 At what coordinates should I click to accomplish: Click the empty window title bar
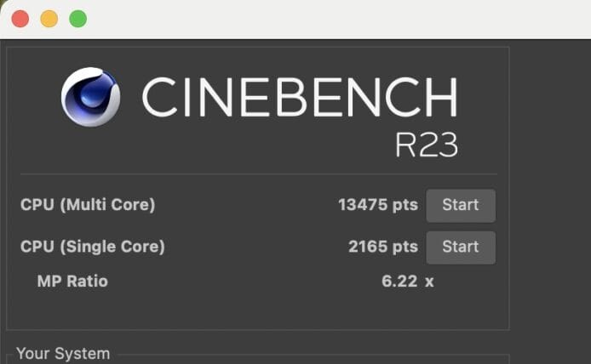click(341, 19)
